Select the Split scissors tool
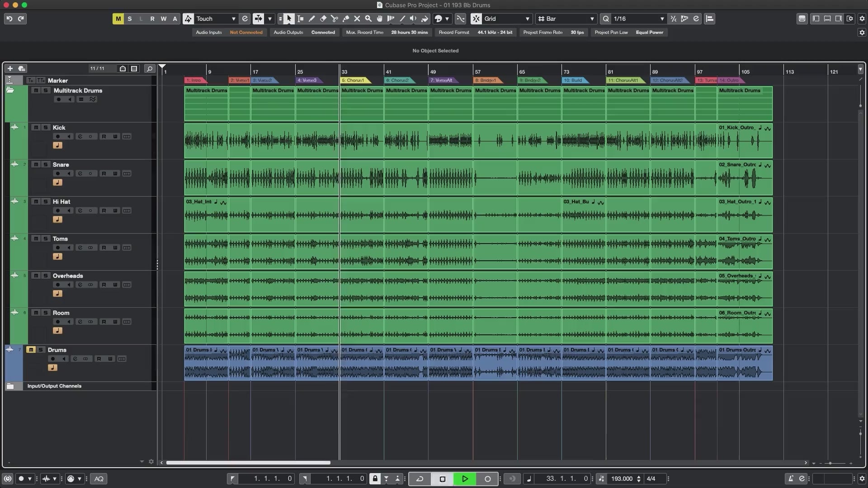 (x=334, y=19)
